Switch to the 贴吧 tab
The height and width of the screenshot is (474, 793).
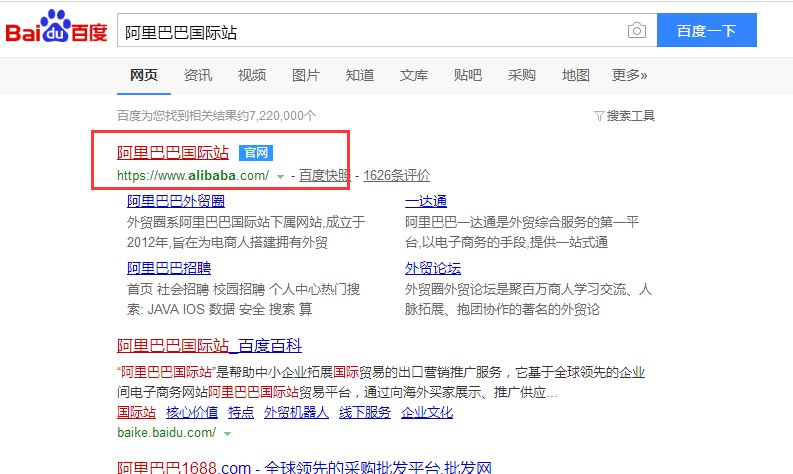click(x=468, y=75)
